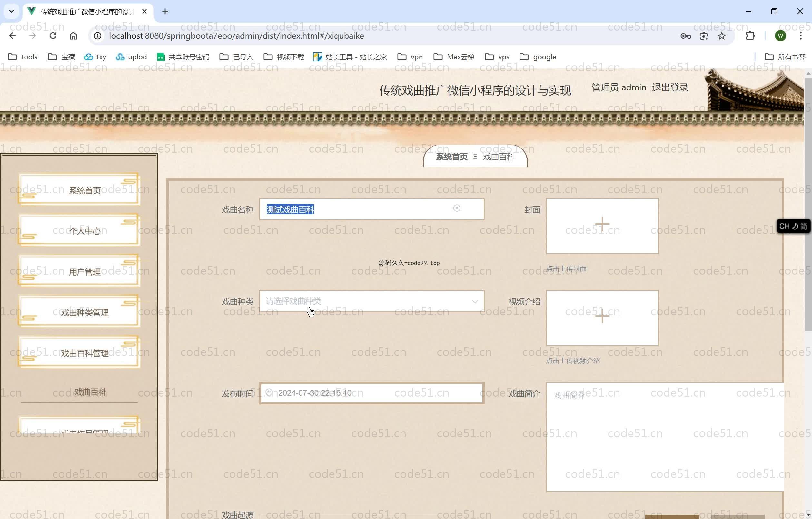
Task: Click the address bar URL
Action: pos(236,36)
